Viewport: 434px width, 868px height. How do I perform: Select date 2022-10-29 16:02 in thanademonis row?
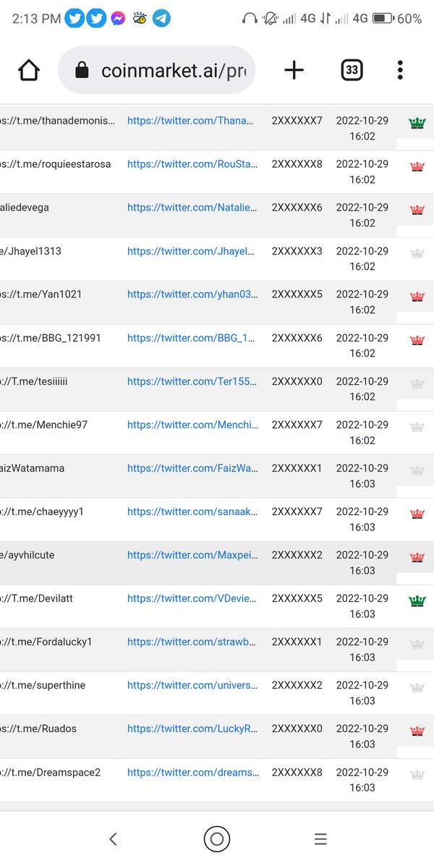[x=362, y=128]
